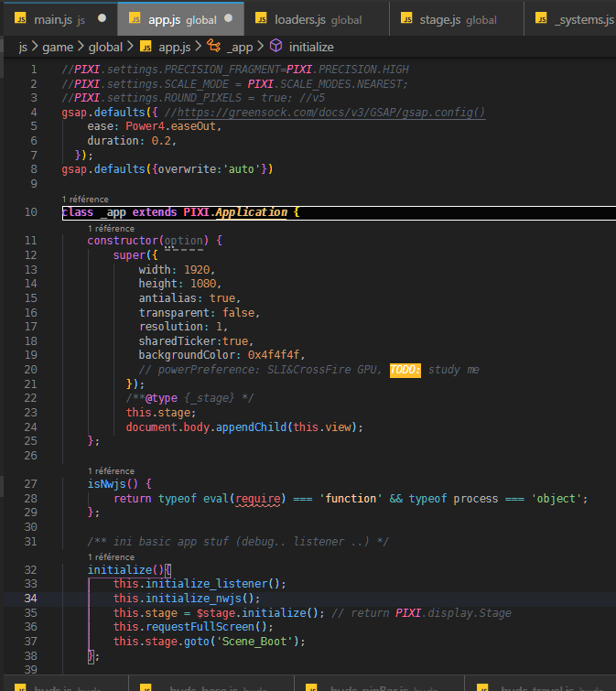This screenshot has width=616, height=691.
Task: Click line number 27 in gutter
Action: click(x=31, y=484)
